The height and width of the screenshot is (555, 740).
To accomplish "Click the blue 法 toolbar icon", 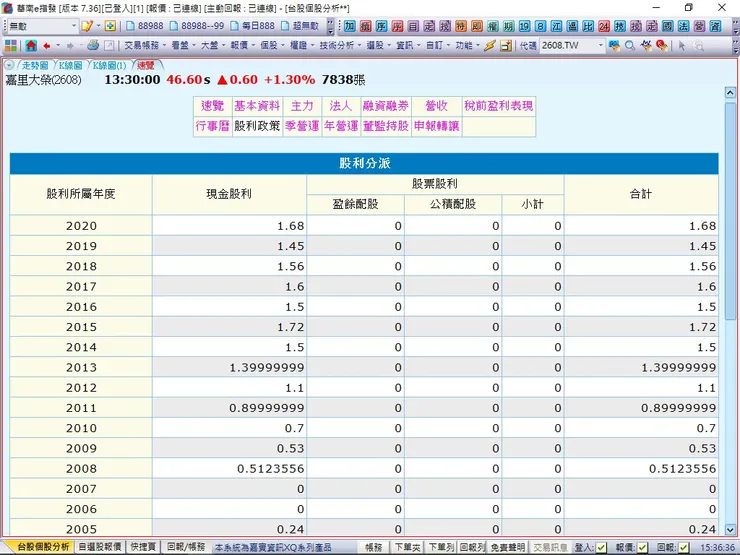I will point(683,26).
